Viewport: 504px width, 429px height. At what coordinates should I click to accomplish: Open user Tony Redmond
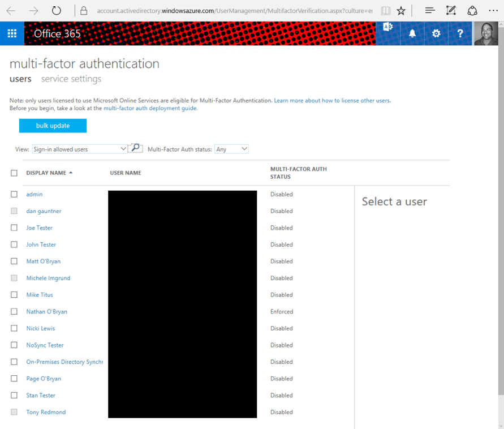[x=46, y=412]
